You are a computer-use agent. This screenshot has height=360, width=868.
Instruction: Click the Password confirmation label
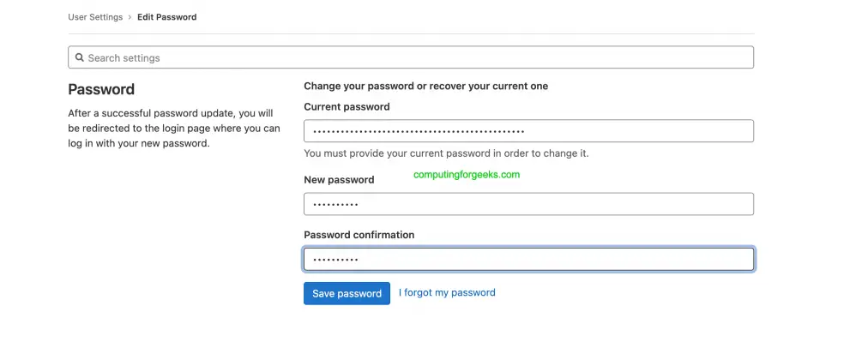click(359, 235)
